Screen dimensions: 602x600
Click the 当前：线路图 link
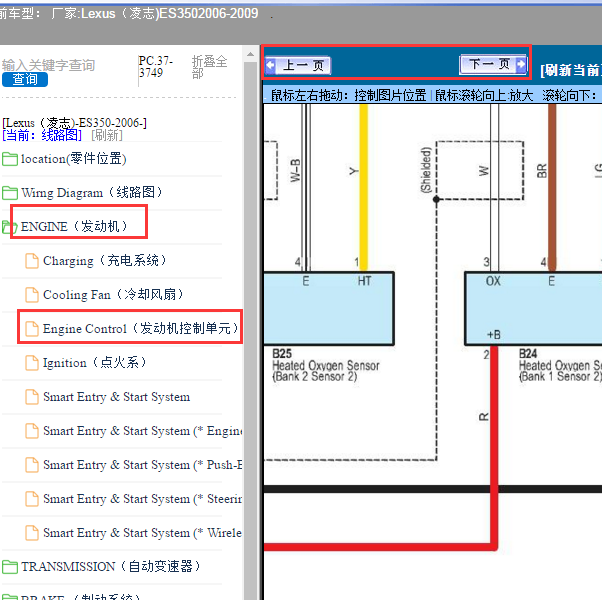pyautogui.click(x=42, y=135)
